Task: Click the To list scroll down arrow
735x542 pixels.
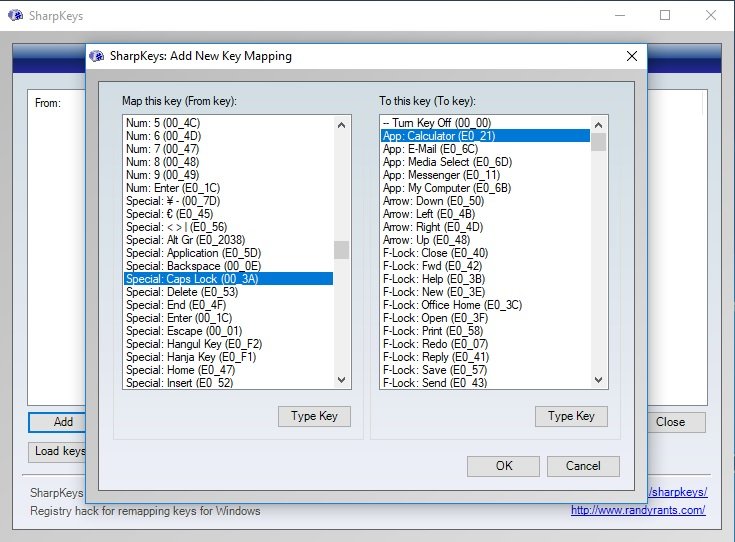Action: [x=598, y=380]
